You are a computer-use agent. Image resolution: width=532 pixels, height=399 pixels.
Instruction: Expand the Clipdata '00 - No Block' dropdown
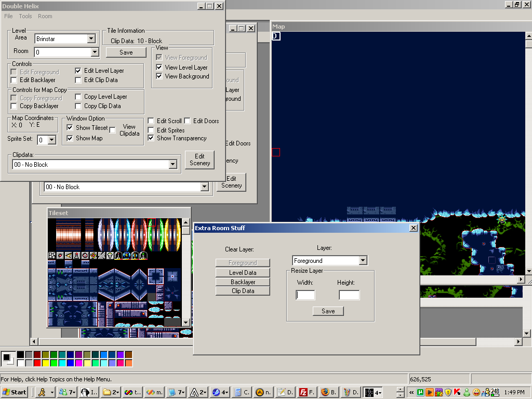(173, 165)
